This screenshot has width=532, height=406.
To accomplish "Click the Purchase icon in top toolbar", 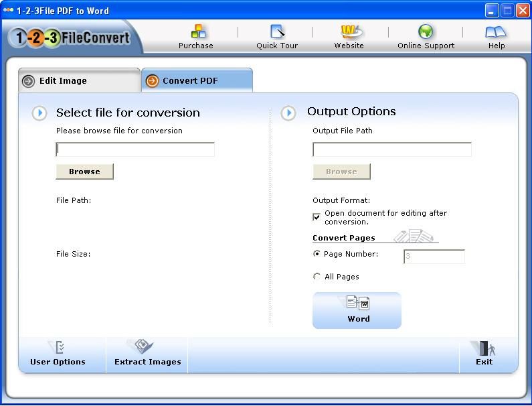I will [198, 31].
